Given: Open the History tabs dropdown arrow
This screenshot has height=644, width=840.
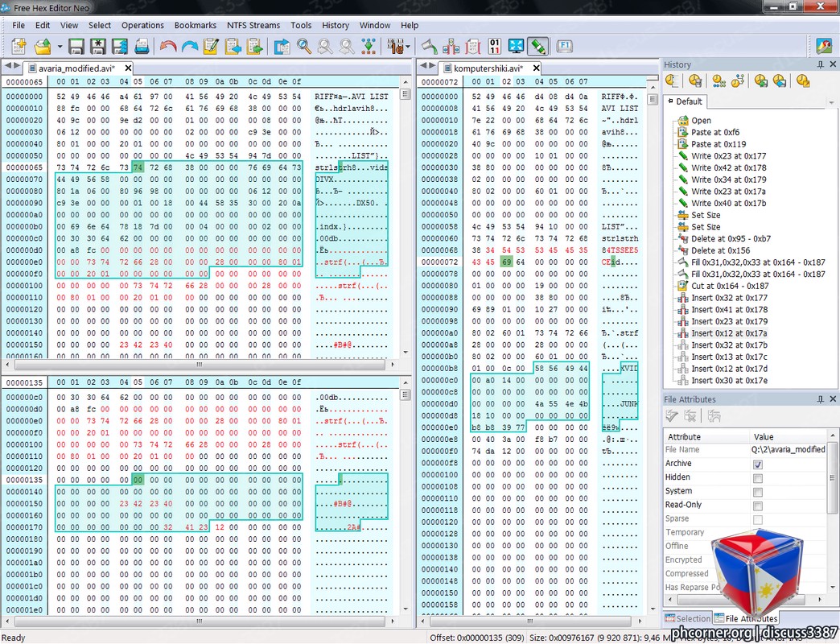Looking at the screenshot, I should click(831, 102).
